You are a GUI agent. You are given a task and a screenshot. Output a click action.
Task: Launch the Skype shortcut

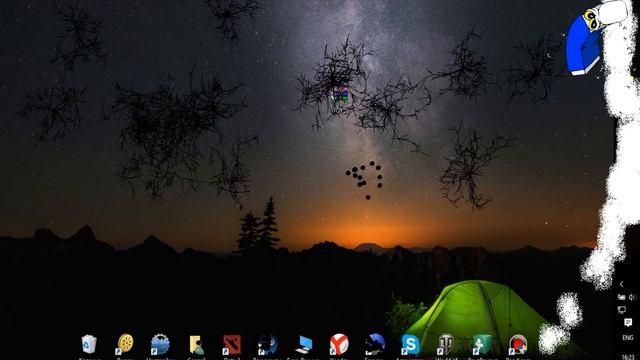point(410,344)
